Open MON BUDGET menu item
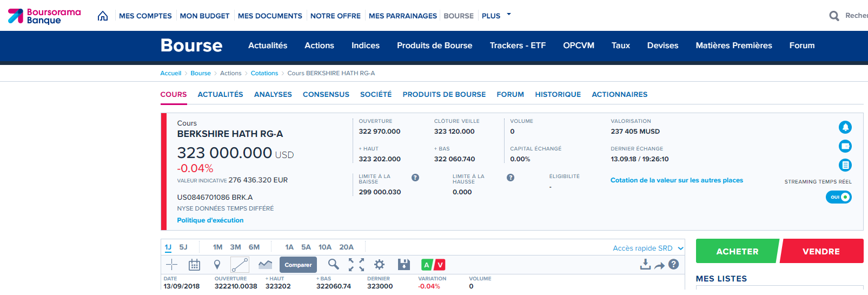 point(204,16)
